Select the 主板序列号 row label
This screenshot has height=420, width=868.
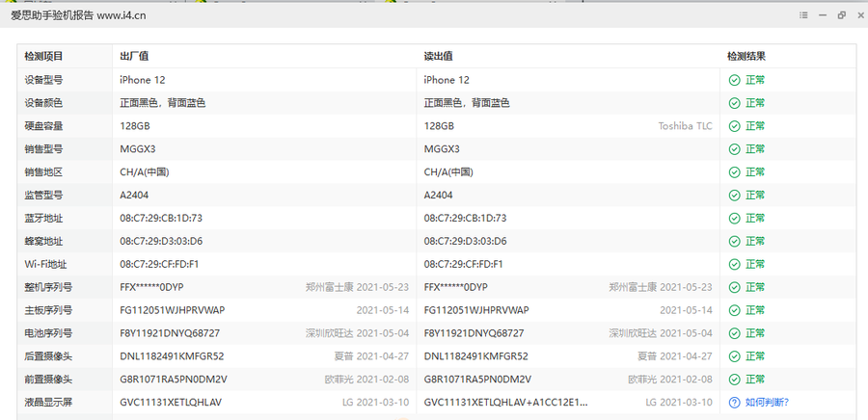pos(48,310)
